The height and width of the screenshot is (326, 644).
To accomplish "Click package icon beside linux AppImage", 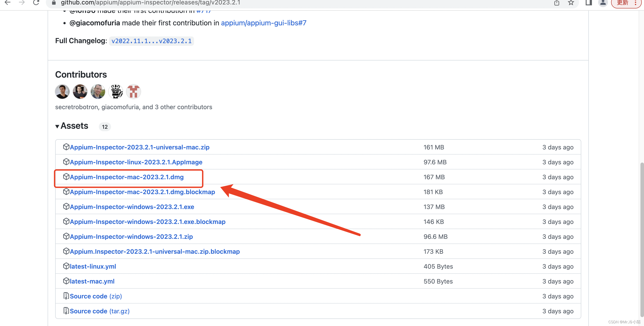I will (x=66, y=162).
